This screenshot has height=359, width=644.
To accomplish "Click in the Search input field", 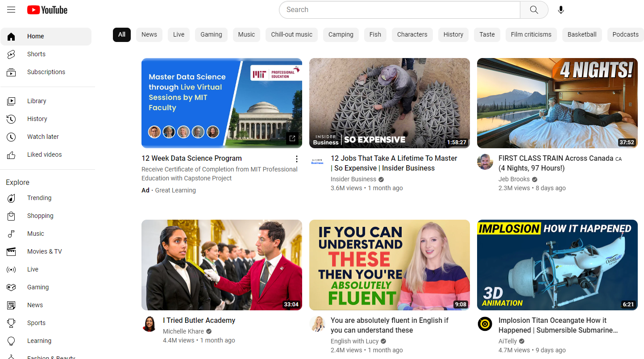I will click(x=399, y=10).
